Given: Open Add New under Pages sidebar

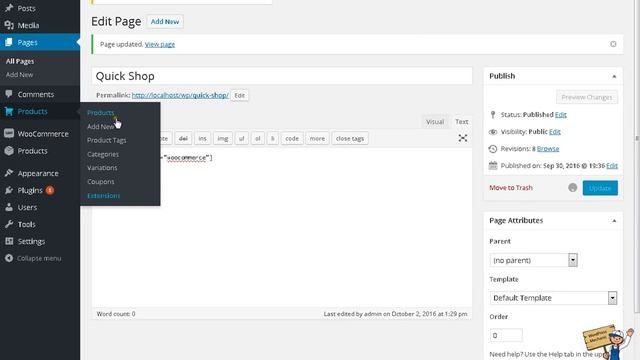Looking at the screenshot, I should (x=20, y=75).
